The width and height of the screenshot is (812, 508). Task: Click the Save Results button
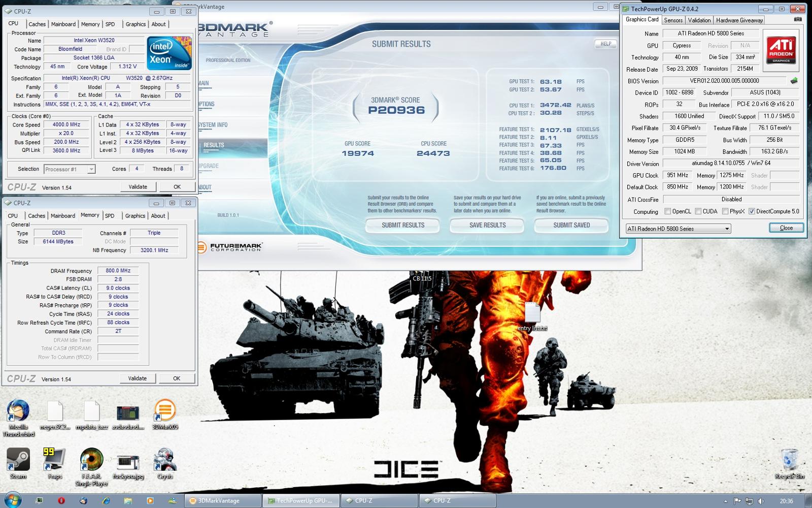click(487, 225)
